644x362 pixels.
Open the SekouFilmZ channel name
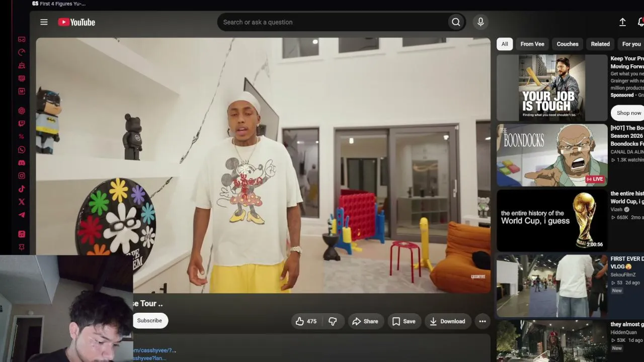point(623,275)
